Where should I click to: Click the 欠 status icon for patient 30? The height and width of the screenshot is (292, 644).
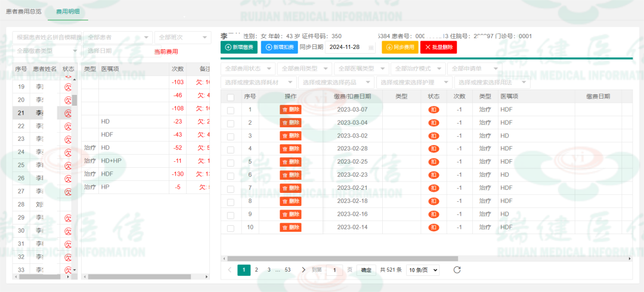pyautogui.click(x=68, y=230)
